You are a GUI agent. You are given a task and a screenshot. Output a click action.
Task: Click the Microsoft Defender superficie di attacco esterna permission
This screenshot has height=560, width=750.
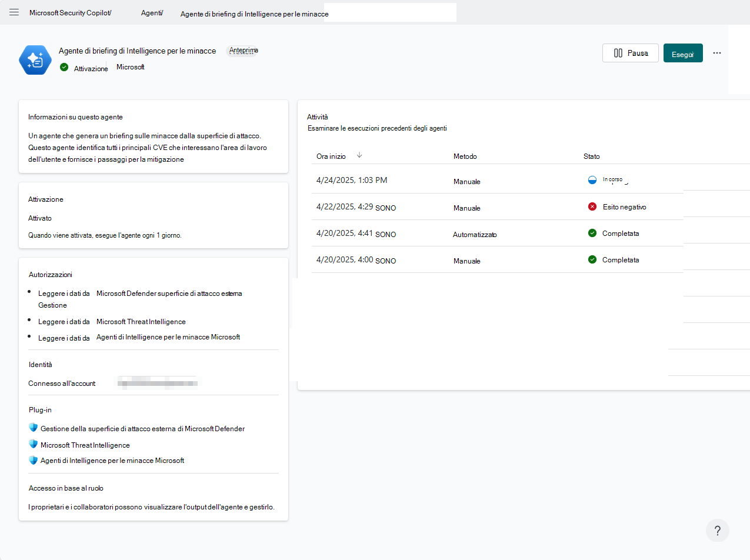click(x=169, y=294)
